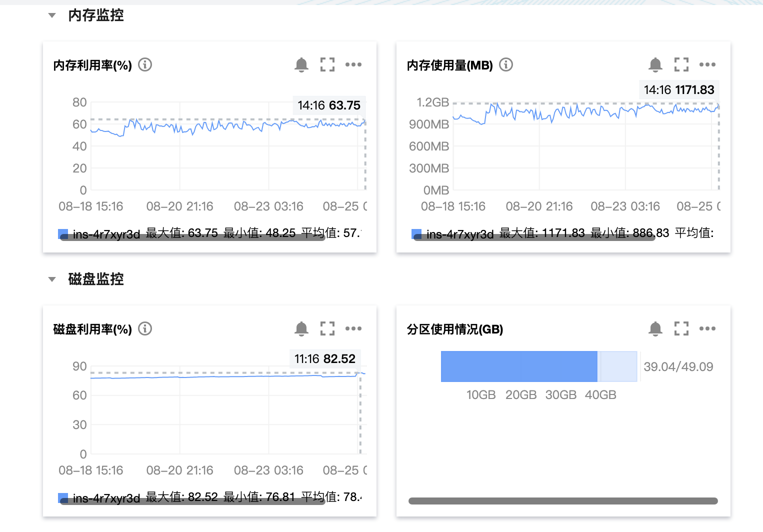Viewport: 763px width, 532px height.
Task: Open more options on 分区使用情况(GB) card
Action: pos(707,328)
